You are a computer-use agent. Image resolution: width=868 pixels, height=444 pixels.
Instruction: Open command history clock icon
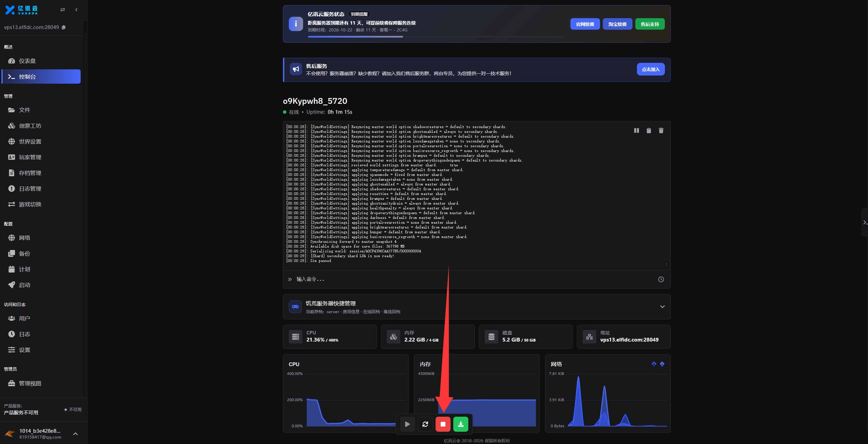tap(661, 279)
